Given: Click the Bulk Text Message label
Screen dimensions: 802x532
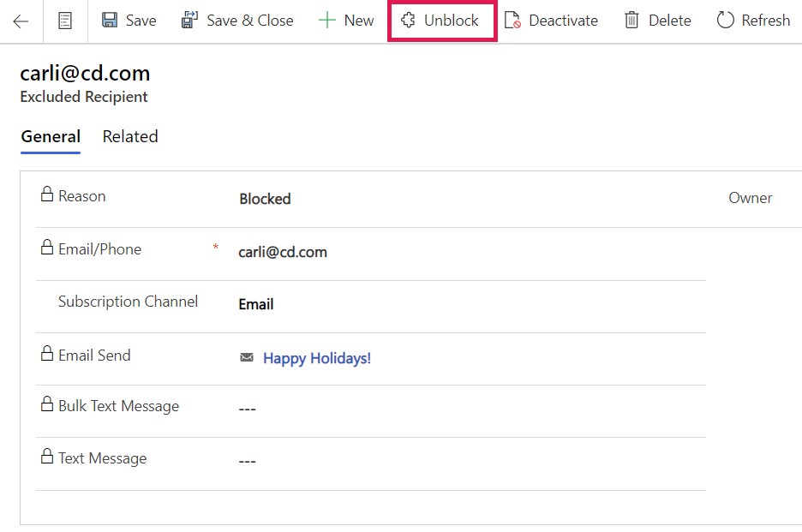Looking at the screenshot, I should coord(118,406).
